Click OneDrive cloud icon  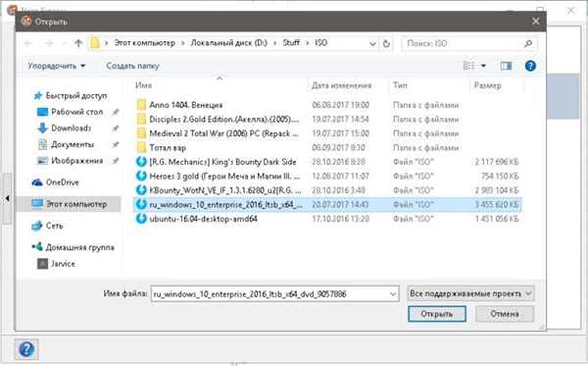click(37, 183)
